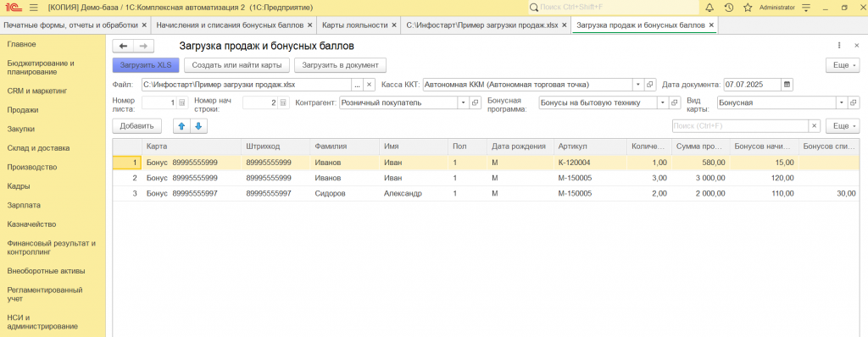
Task: Open the form's three-dot options menu
Action: (x=839, y=46)
